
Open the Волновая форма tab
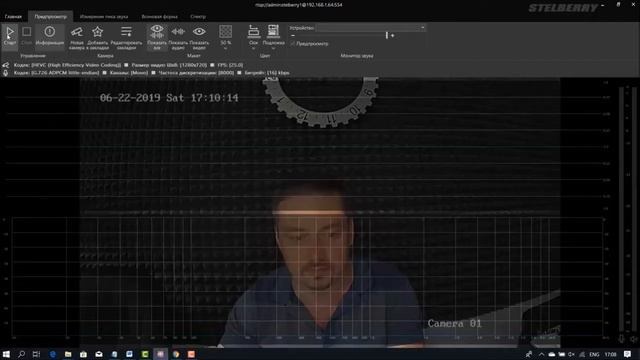coord(159,17)
